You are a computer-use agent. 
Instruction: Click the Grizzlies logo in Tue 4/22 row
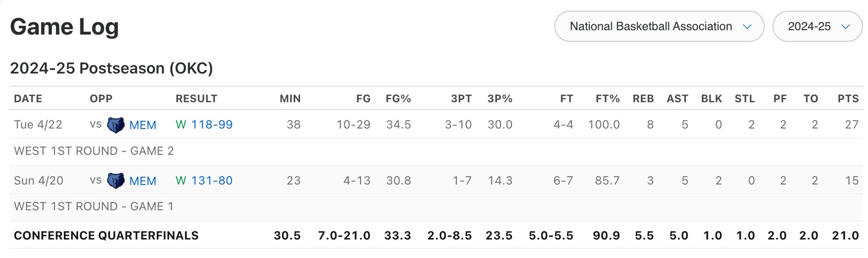click(x=115, y=125)
